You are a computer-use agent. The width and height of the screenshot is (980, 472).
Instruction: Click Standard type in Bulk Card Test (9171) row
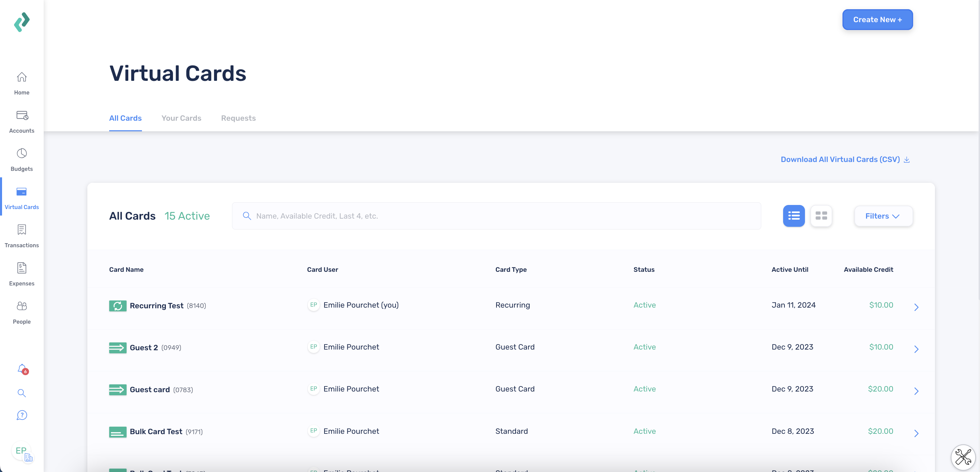511,431
